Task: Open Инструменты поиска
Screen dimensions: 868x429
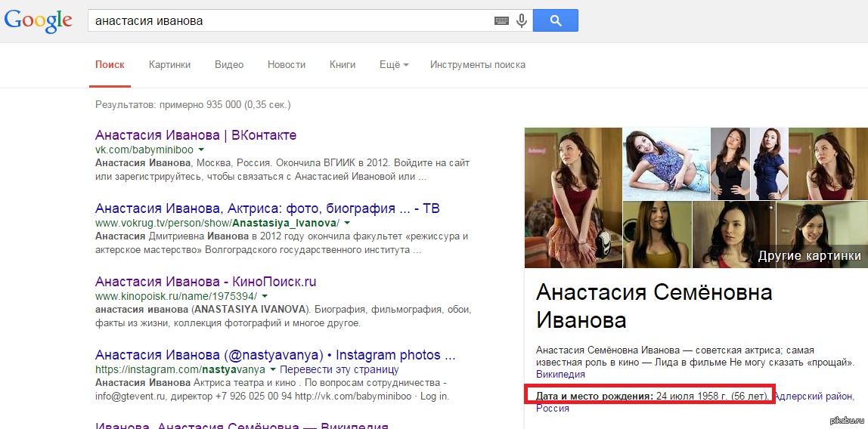Action: 478,65
